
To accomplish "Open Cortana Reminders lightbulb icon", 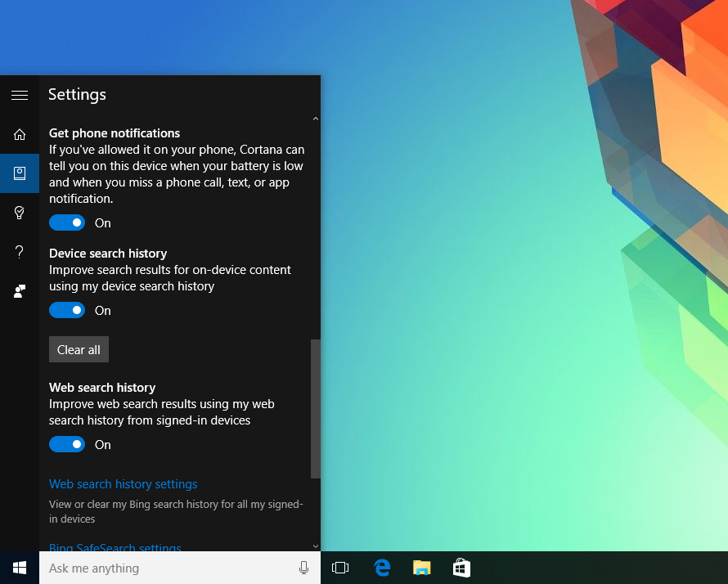I will coord(20,213).
